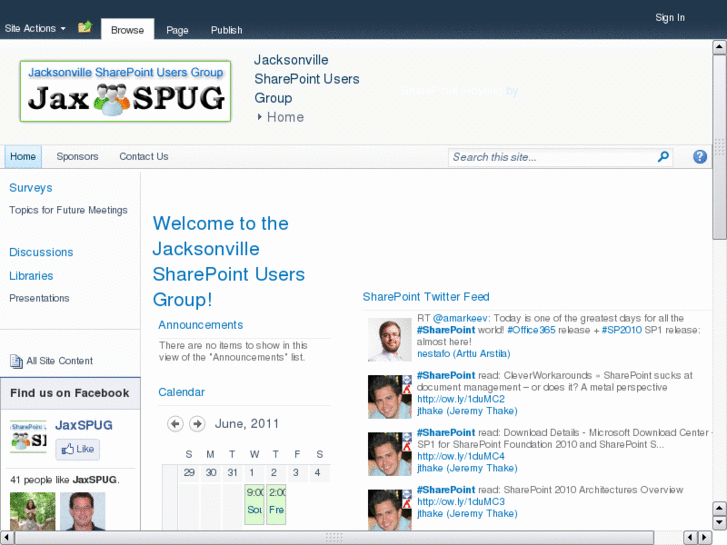
Task: Click the Home breadcrumb link
Action: (285, 117)
